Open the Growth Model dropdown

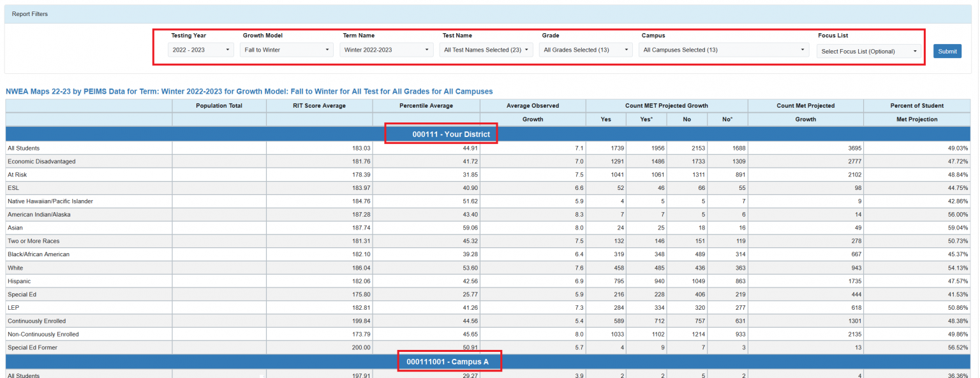point(286,49)
